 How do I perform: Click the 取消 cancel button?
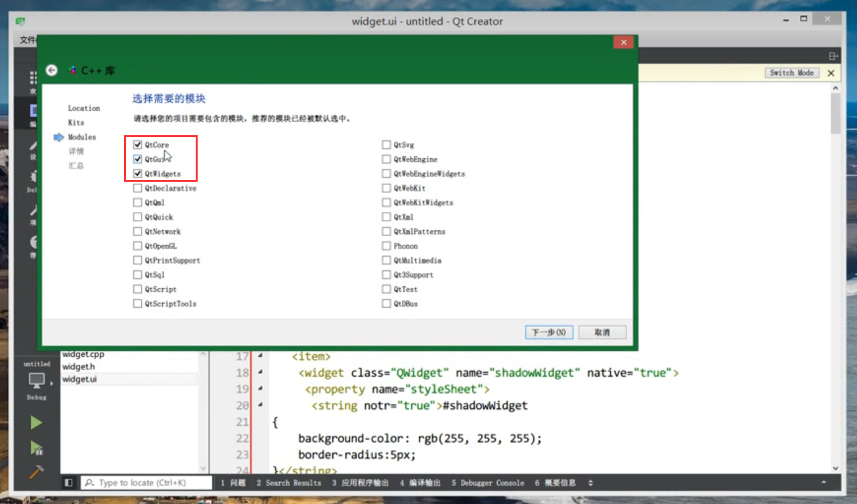tap(602, 333)
